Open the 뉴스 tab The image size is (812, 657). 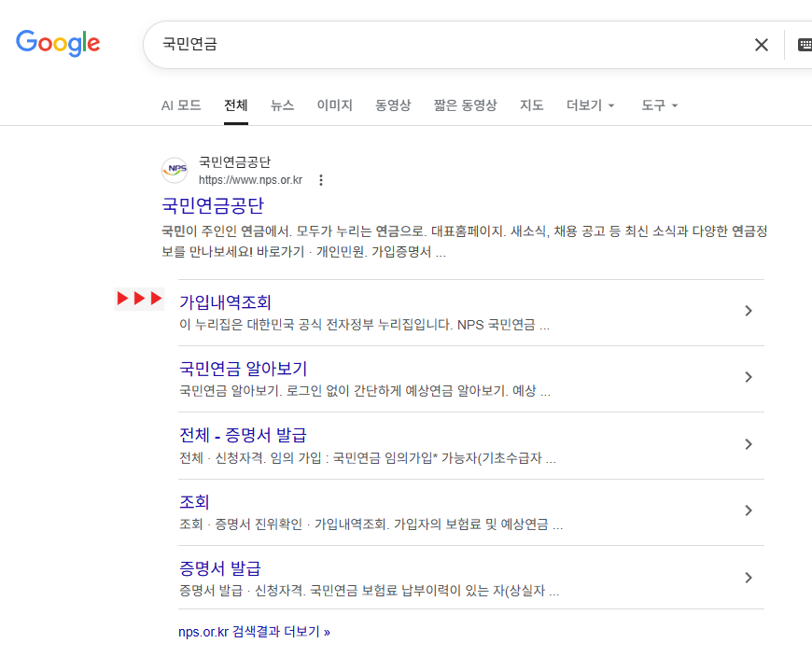(282, 105)
